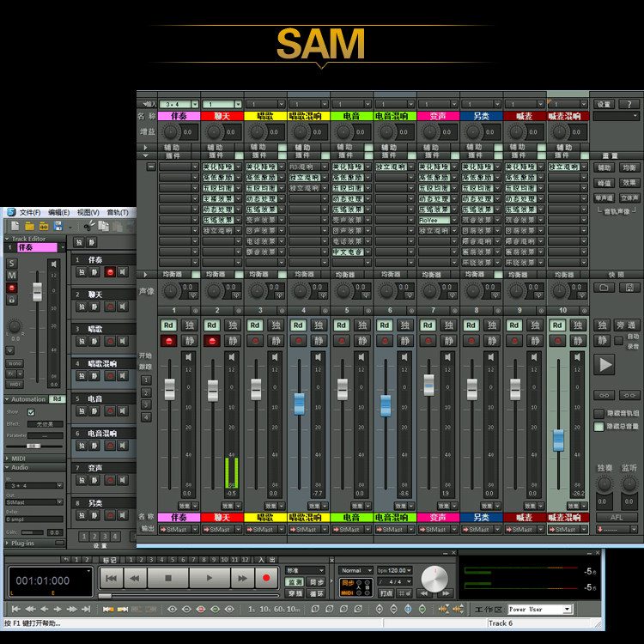Viewport: 644px width, 644px height.
Task: Click the New project icon in toolbar
Action: 15,226
